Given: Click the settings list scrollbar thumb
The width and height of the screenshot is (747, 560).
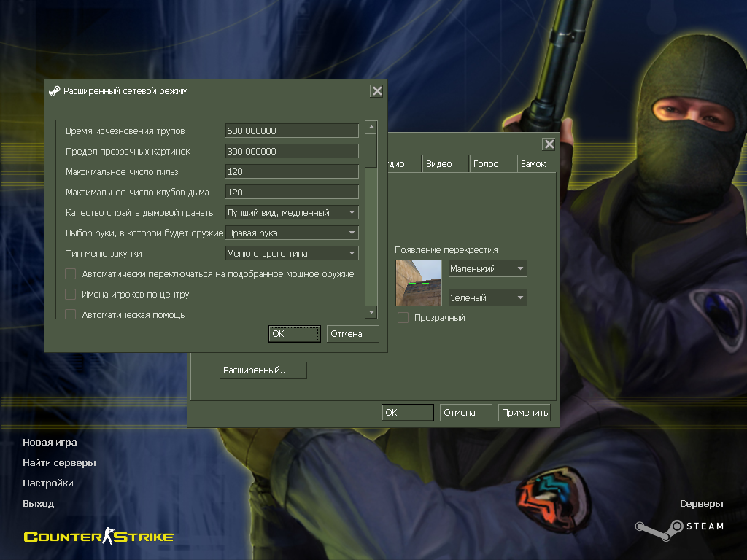Looking at the screenshot, I should 371,150.
